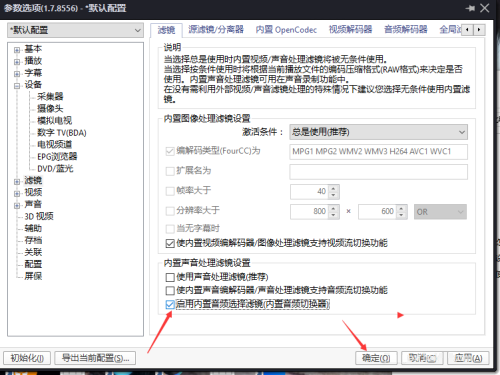Select 关联 in the settings tree
Screen dimensions: 500x375
[33, 252]
